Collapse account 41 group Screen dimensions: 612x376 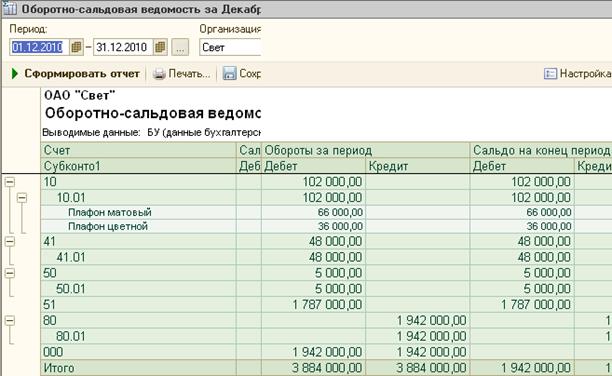click(10, 242)
